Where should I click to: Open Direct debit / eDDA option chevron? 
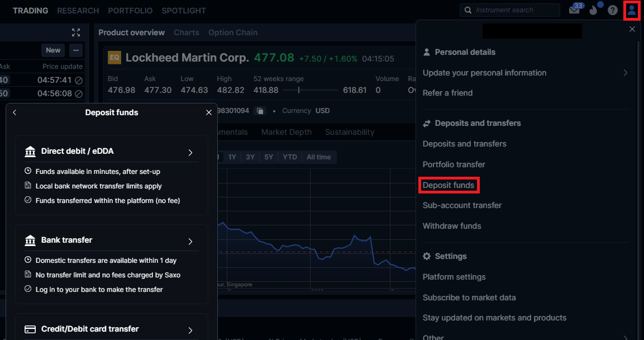point(190,153)
